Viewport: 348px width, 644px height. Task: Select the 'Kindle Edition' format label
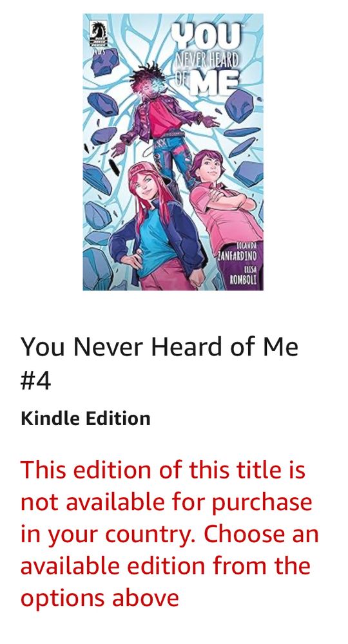pos(86,419)
